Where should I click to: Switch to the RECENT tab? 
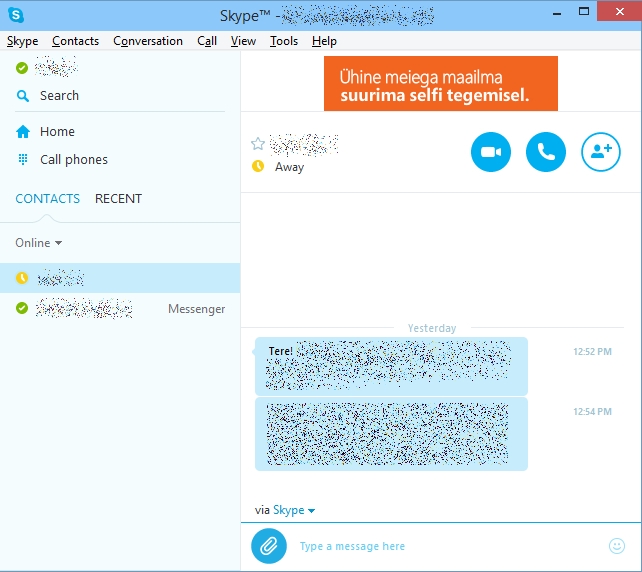[x=118, y=199]
